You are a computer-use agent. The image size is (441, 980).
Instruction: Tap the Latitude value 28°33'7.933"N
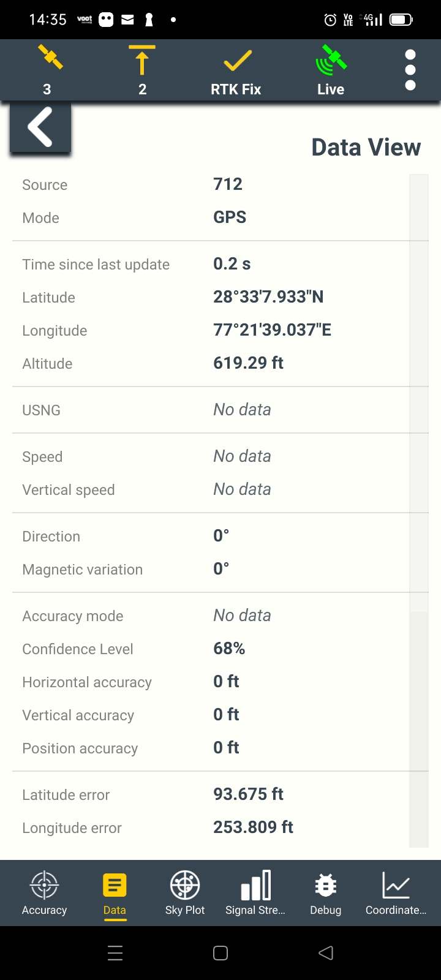pos(268,297)
